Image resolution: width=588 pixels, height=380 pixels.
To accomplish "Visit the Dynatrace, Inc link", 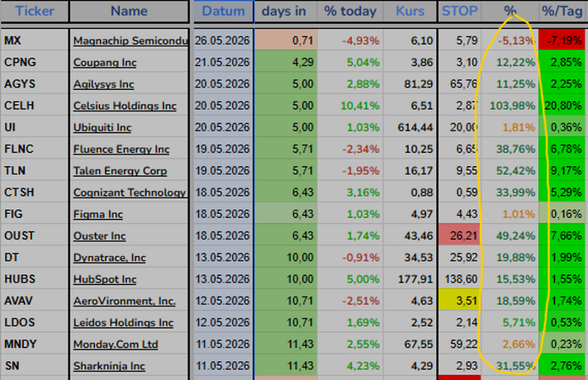I will tap(110, 258).
